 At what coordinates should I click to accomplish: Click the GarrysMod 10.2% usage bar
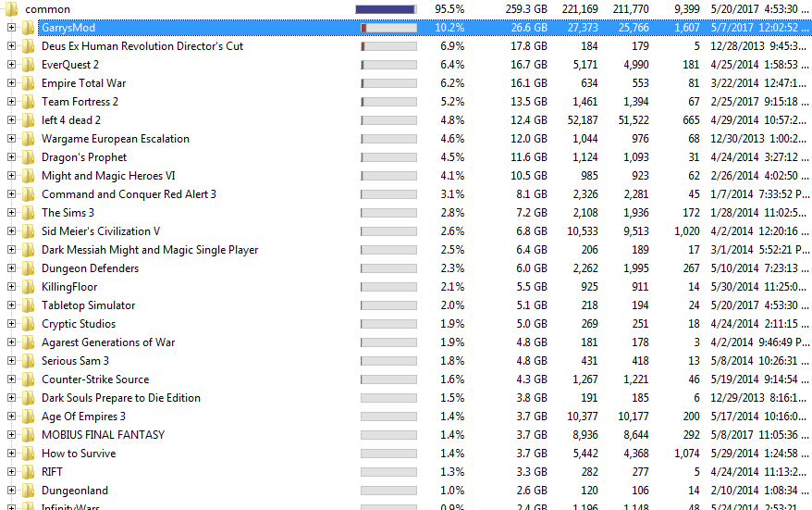pyautogui.click(x=389, y=28)
